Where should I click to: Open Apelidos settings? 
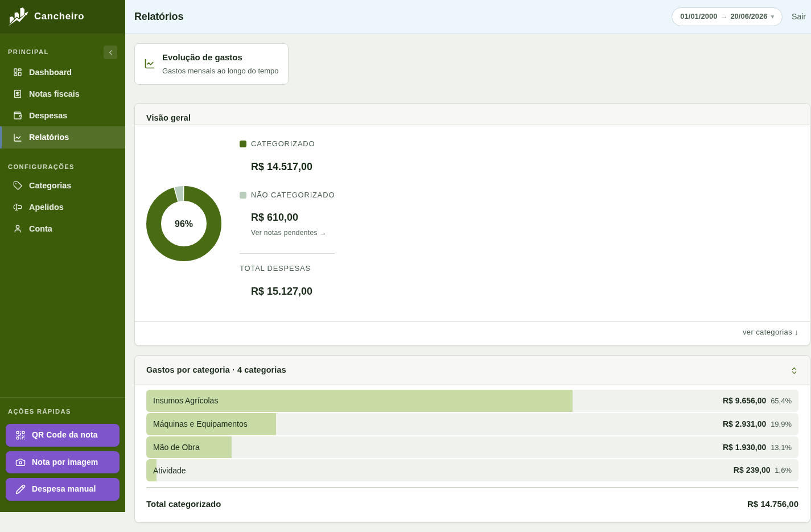pos(63,207)
